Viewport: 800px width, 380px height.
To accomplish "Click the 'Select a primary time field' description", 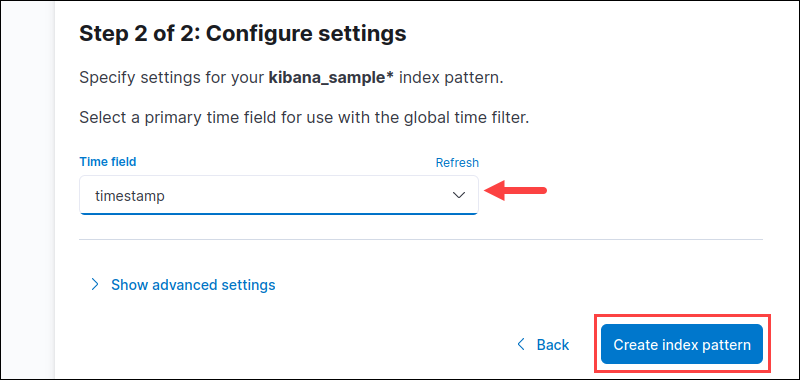I will (305, 118).
